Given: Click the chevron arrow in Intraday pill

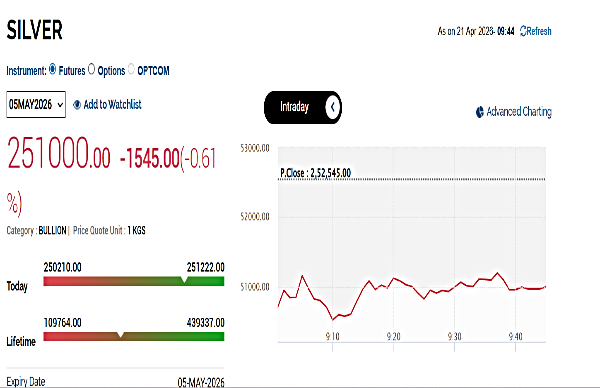Looking at the screenshot, I should click(x=333, y=107).
